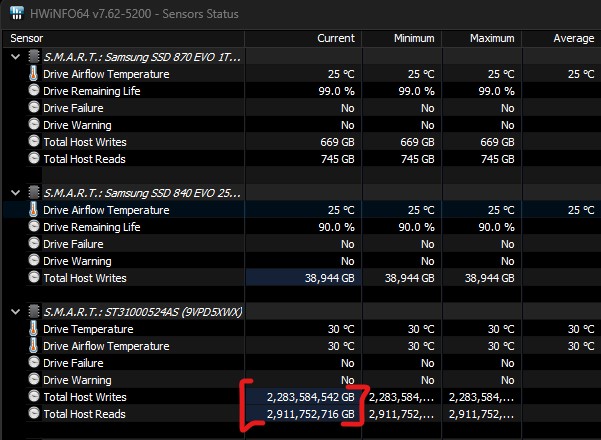
Task: Select 870 EVO Drive Remaining Life label
Action: (92, 91)
